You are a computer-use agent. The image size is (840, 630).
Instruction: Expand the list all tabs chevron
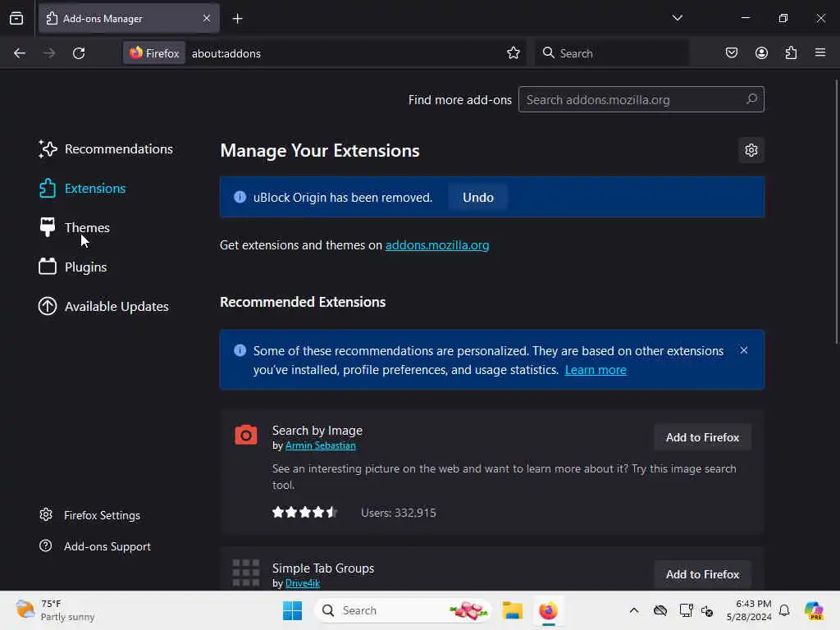click(x=677, y=18)
